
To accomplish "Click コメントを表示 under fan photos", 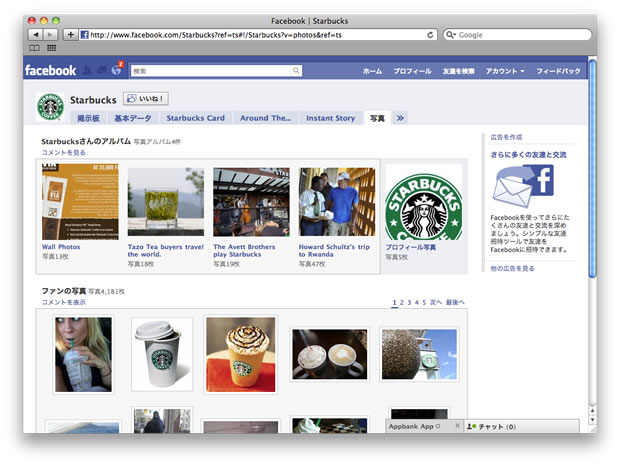I will point(64,302).
